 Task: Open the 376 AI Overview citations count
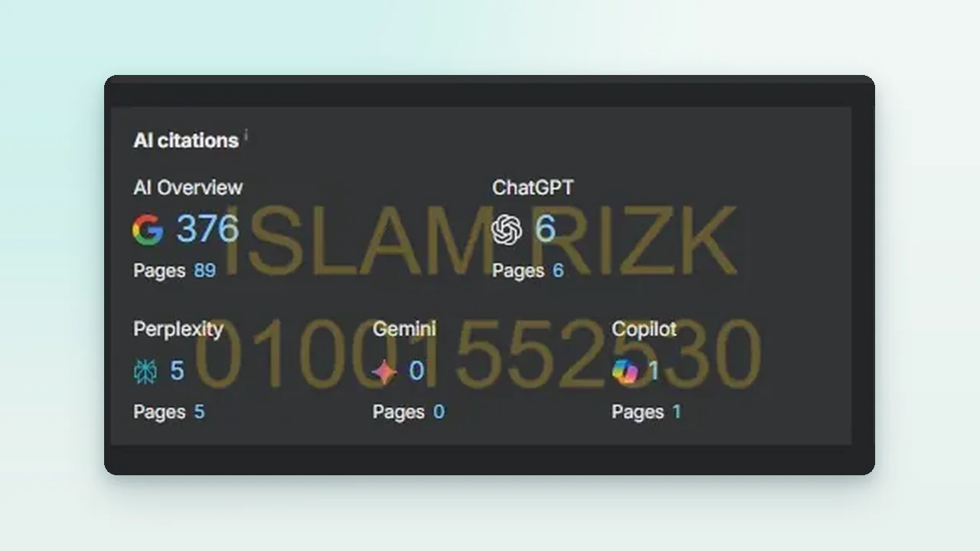(x=207, y=229)
